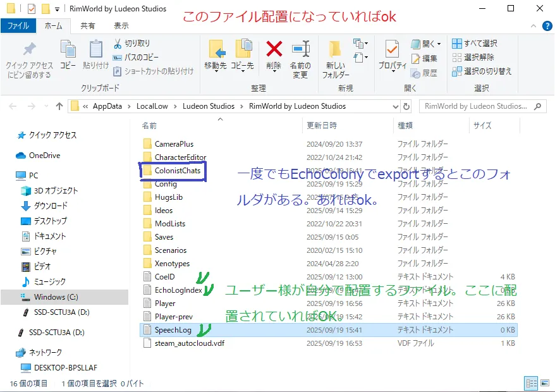555x392 pixels.
Task: Click the 削除 (Delete) red X icon
Action: click(x=274, y=51)
